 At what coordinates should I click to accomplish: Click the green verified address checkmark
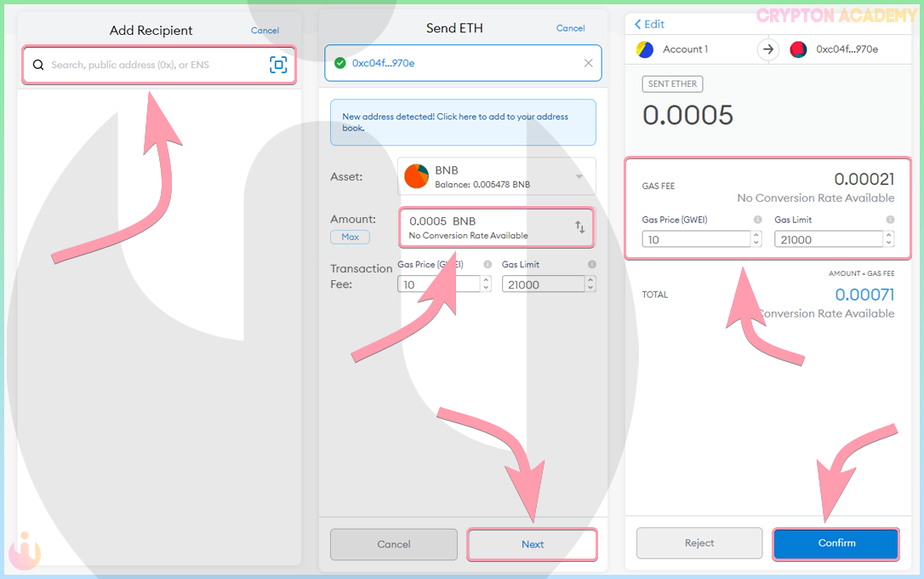(x=340, y=63)
